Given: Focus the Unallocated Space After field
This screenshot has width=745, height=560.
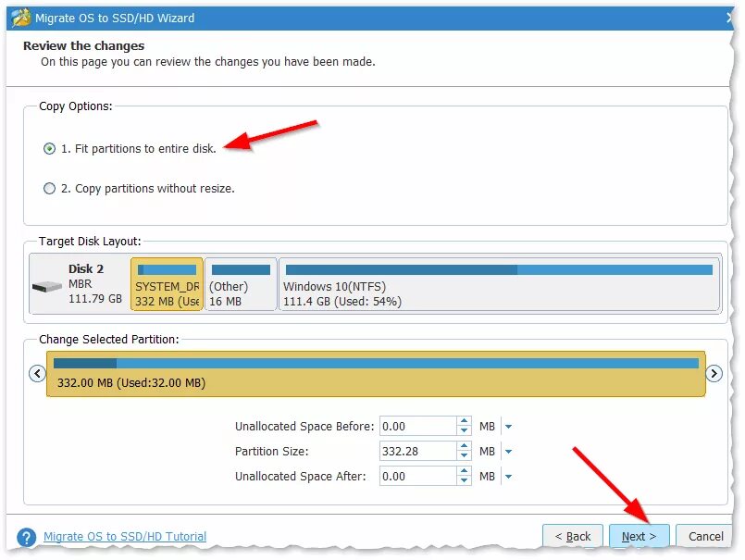Looking at the screenshot, I should 418,477.
